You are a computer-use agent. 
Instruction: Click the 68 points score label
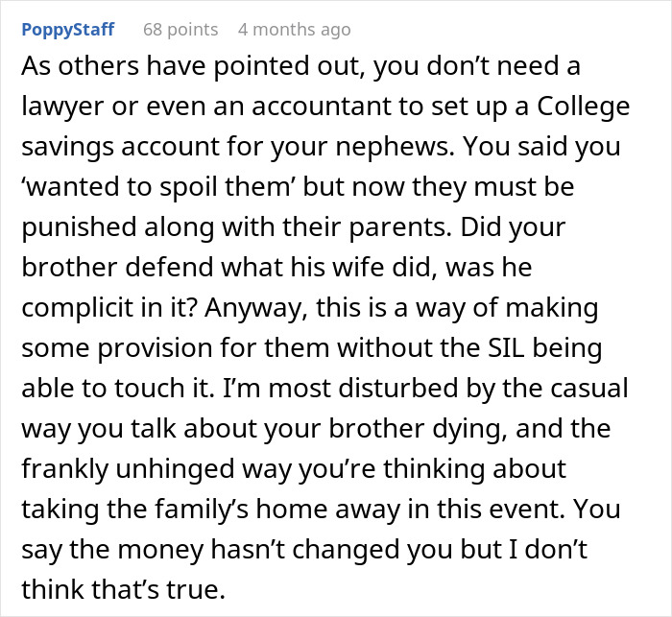(x=180, y=30)
